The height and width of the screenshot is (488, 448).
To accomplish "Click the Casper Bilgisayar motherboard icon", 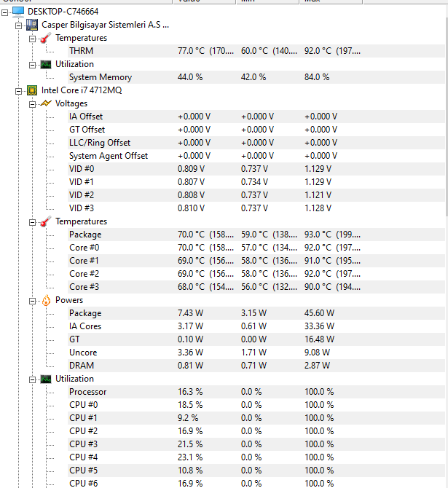I will click(x=32, y=25).
